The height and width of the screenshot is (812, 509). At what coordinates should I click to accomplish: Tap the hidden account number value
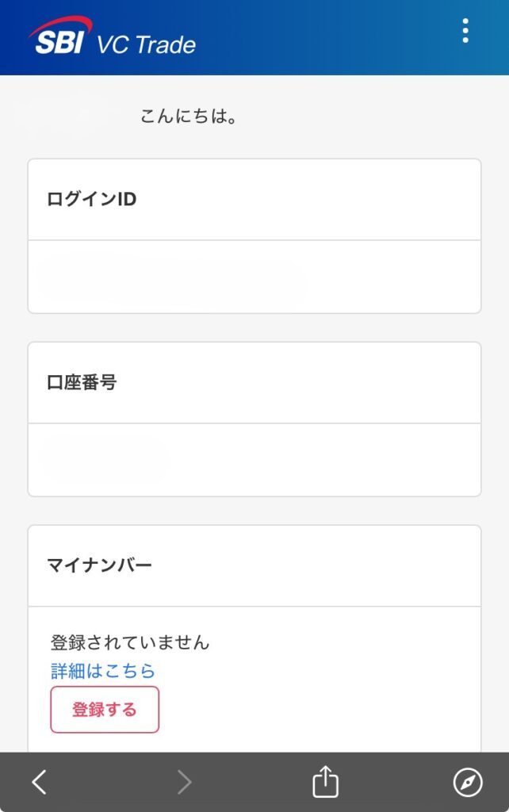[103, 458]
